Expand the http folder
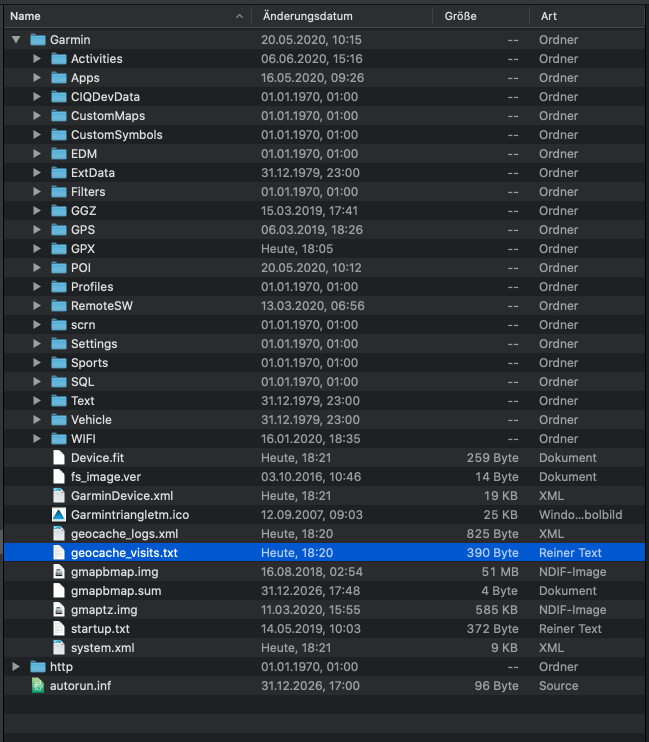Screen dimensions: 649x742 pyautogui.click(x=16, y=667)
